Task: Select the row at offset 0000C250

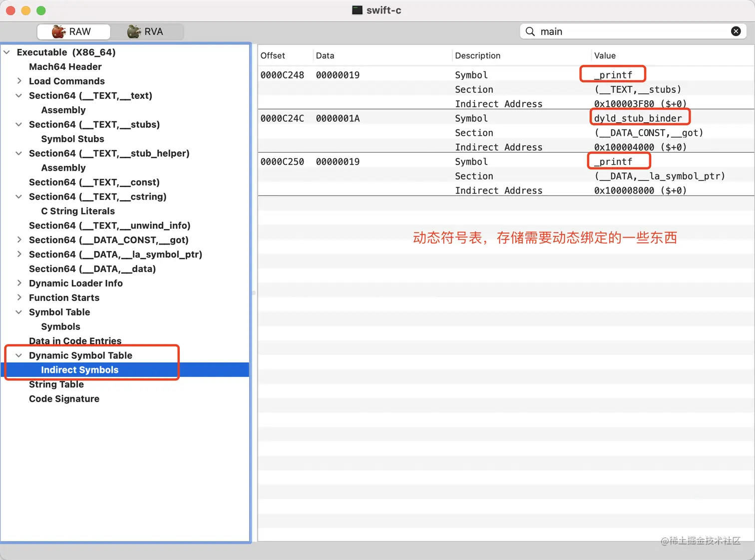Action: click(x=506, y=162)
